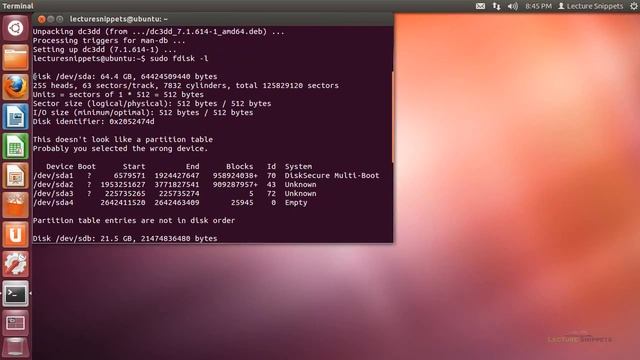Open the Ubuntu Dash home launcher
The width and height of the screenshot is (640, 360).
[x=16, y=28]
